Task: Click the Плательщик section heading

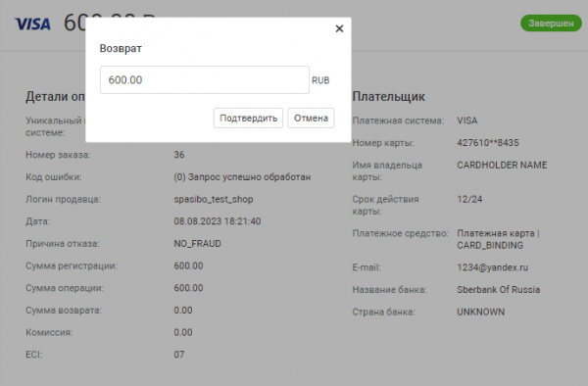Action: tap(388, 97)
